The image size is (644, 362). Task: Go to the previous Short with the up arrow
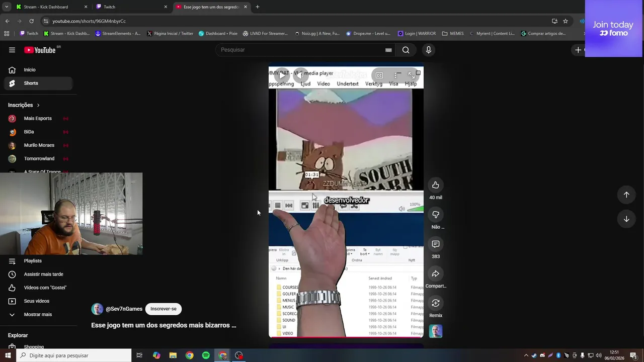pyautogui.click(x=626, y=195)
